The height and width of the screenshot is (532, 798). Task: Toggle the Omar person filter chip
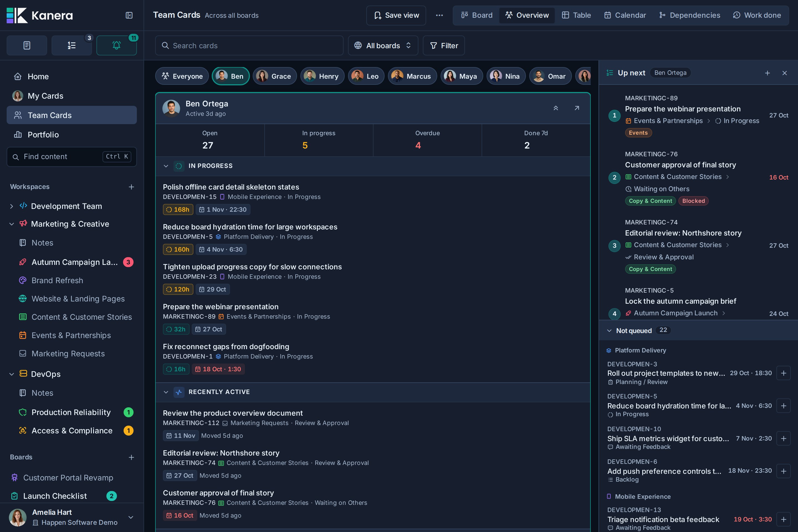tap(550, 76)
